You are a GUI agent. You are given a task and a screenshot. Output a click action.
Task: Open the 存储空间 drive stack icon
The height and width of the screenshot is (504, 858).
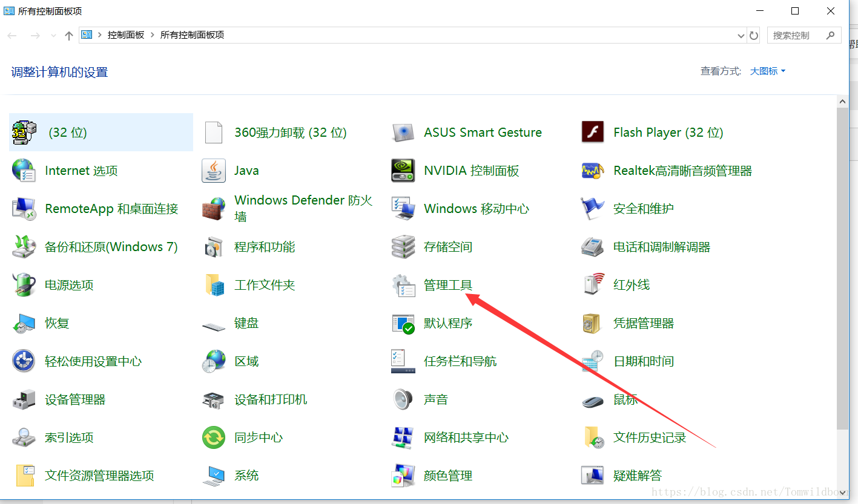pos(403,247)
